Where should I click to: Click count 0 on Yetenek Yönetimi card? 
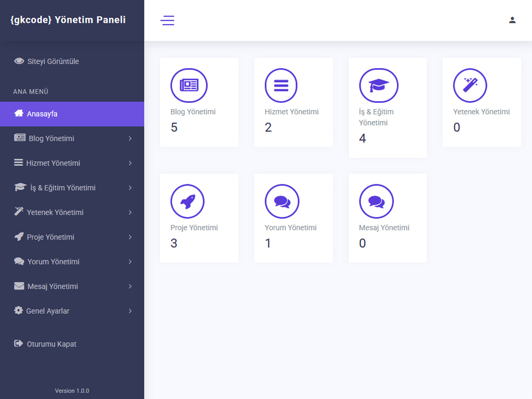click(457, 127)
